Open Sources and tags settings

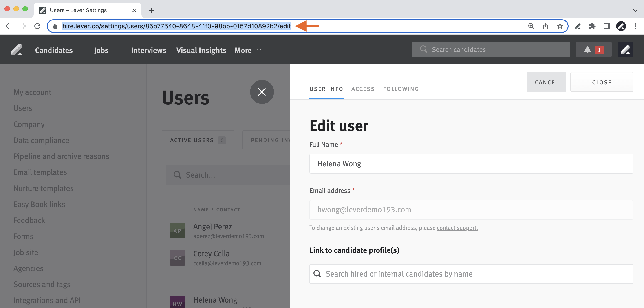pyautogui.click(x=42, y=284)
